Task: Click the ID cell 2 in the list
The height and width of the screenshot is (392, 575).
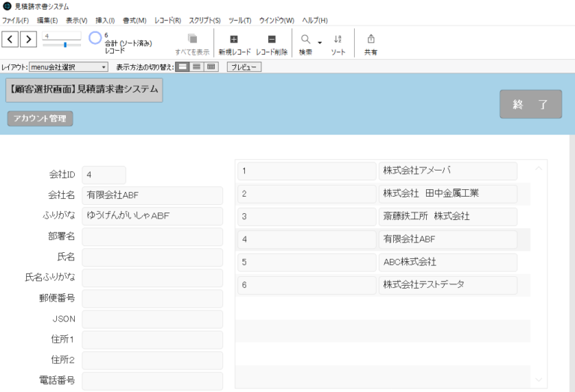Action: [306, 194]
